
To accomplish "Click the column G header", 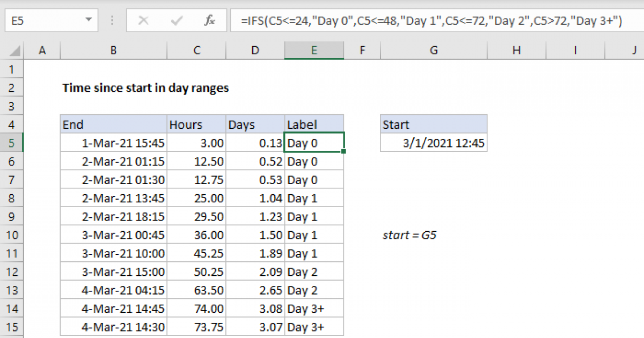I will [x=433, y=50].
